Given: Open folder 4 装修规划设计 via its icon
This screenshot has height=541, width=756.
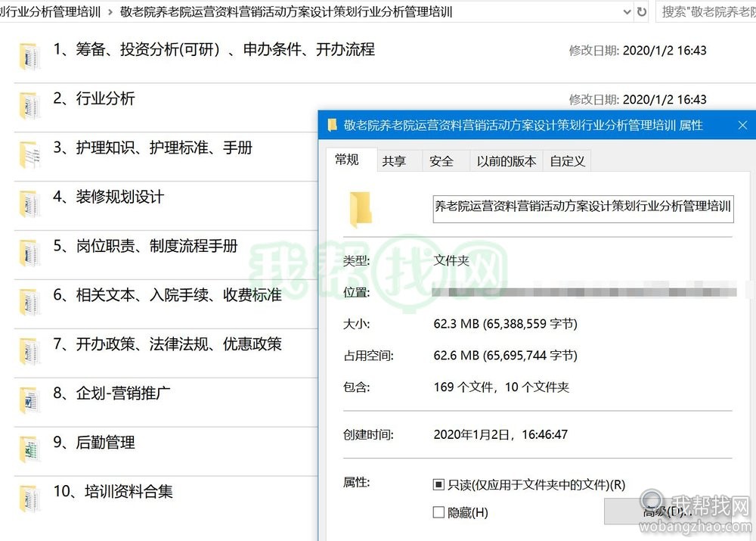Looking at the screenshot, I should (29, 203).
